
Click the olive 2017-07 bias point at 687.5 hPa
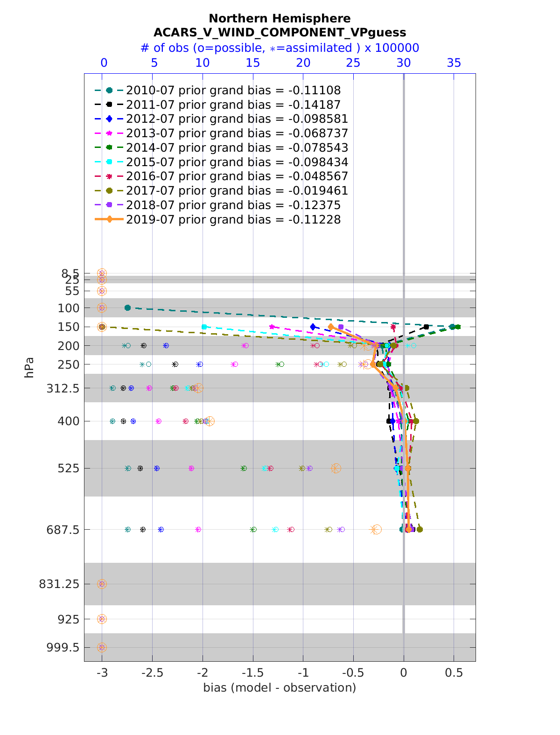click(x=420, y=529)
